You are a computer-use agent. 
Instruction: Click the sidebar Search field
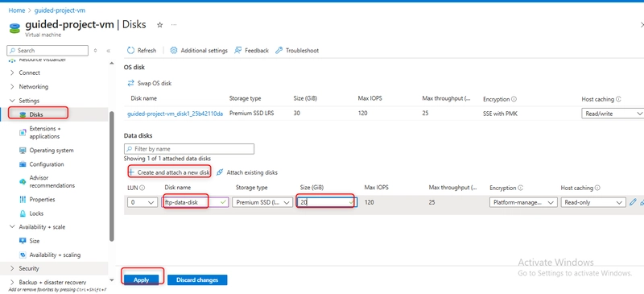(x=47, y=51)
